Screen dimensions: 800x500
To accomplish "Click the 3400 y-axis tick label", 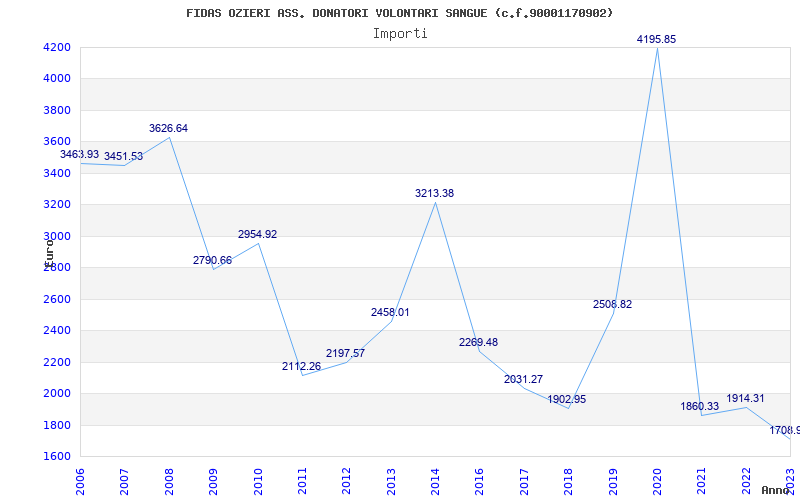I will [57, 173].
